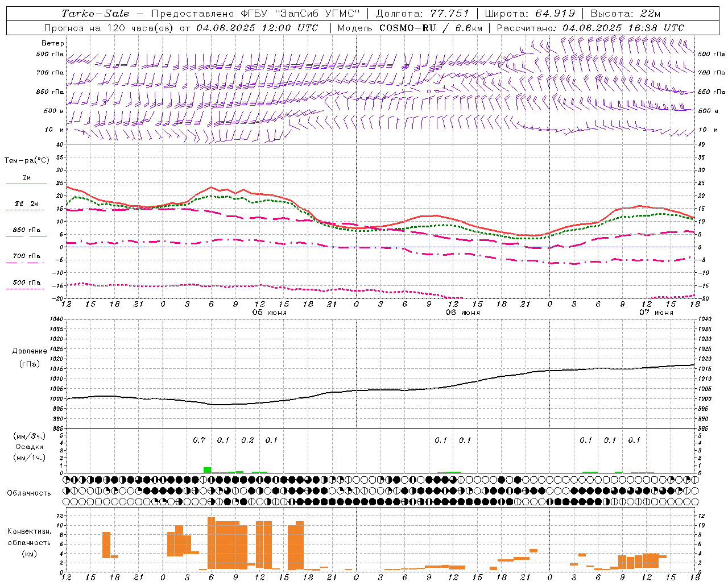The width and height of the screenshot is (728, 582).
Task: Click the '10 м' label on right wind axis
Action: tap(707, 130)
